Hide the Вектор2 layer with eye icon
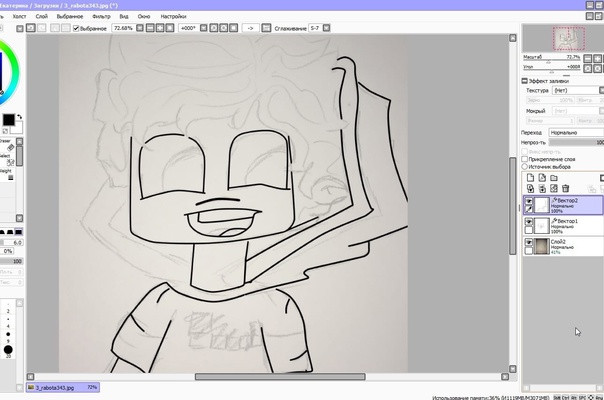The image size is (604, 400). [529, 201]
